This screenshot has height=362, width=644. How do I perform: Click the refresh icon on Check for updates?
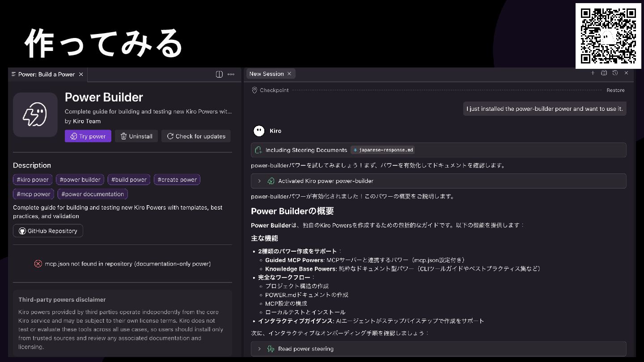pyautogui.click(x=170, y=136)
